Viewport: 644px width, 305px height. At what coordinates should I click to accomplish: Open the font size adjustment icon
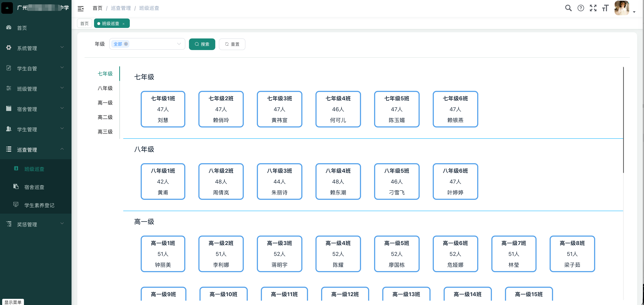click(605, 8)
